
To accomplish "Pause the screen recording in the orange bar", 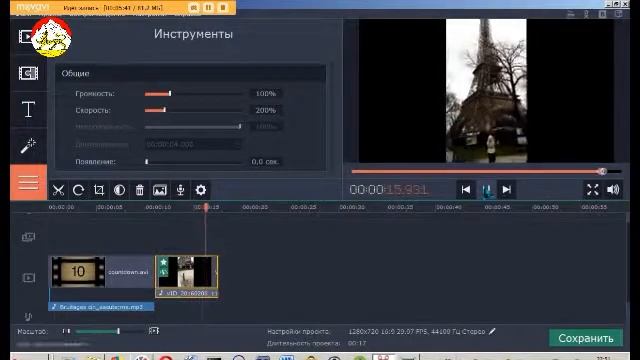I will [208, 7].
